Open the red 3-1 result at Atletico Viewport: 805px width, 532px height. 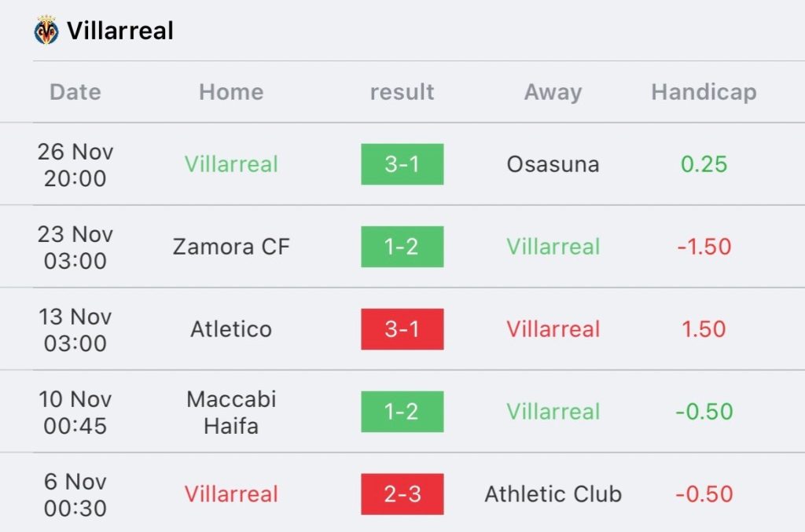click(402, 329)
